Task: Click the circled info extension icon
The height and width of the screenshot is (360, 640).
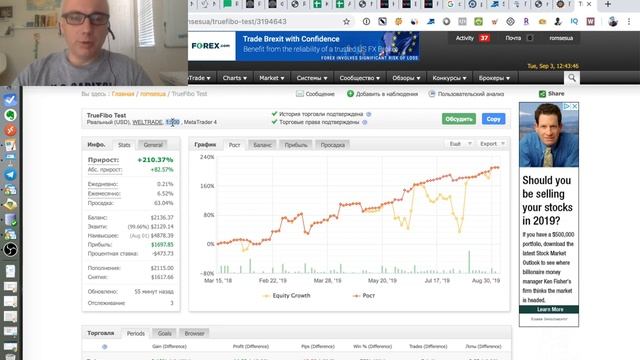Action: click(x=366, y=22)
